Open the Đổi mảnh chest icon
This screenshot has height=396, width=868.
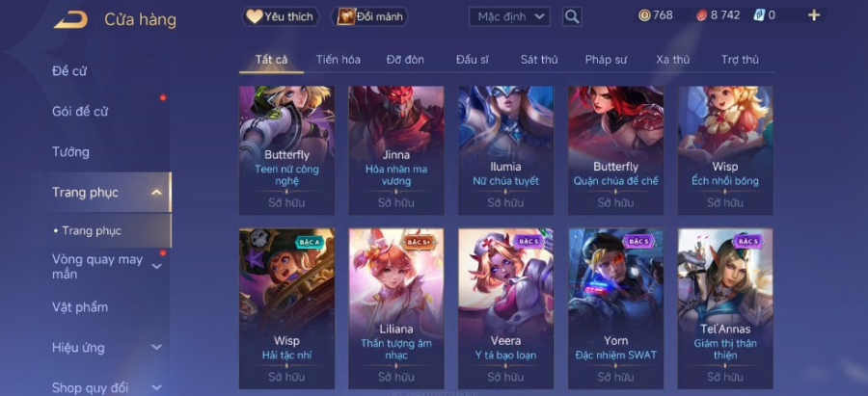(346, 16)
